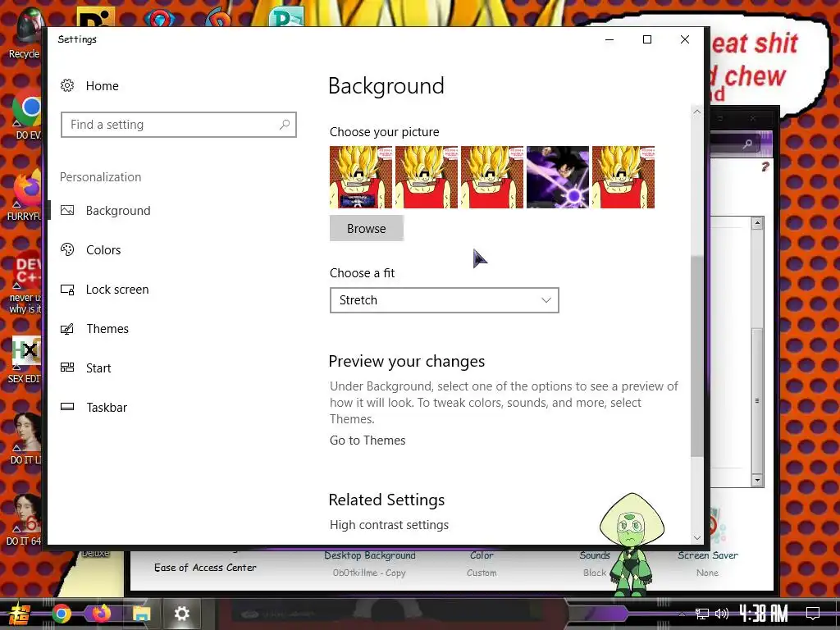The width and height of the screenshot is (840, 630).
Task: Open the Action Center notification icon
Action: [813, 614]
